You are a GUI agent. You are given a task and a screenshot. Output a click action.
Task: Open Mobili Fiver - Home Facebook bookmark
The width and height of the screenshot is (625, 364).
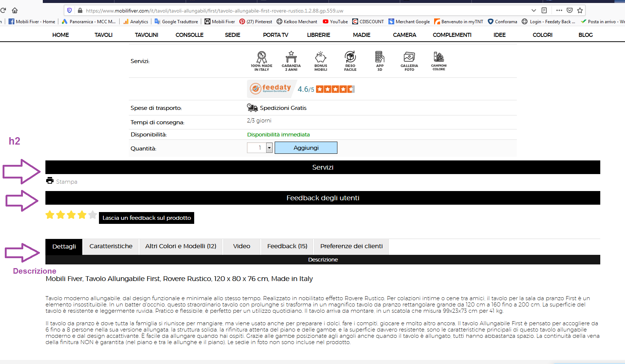pyautogui.click(x=32, y=22)
